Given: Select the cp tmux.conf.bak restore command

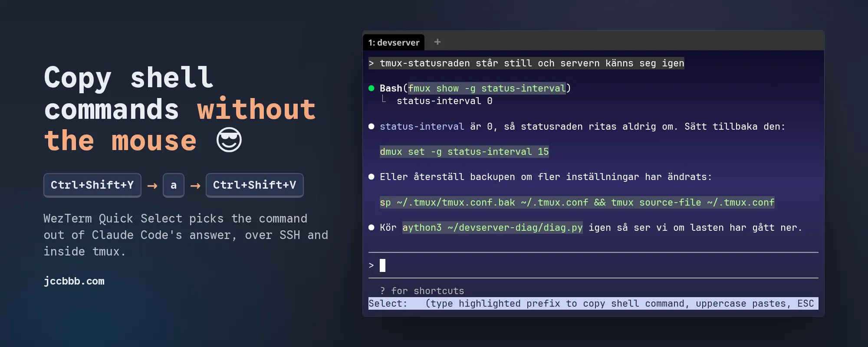Looking at the screenshot, I should [577, 203].
